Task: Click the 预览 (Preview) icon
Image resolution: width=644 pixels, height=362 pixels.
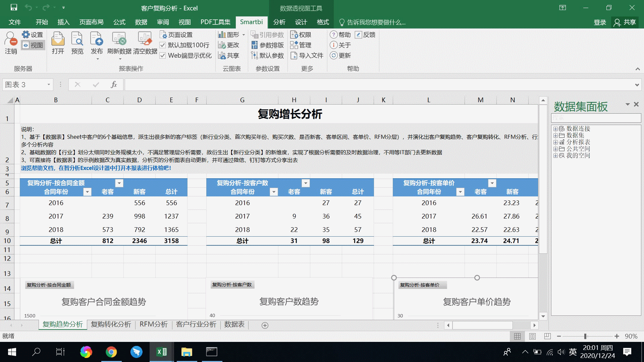Action: coord(77,44)
